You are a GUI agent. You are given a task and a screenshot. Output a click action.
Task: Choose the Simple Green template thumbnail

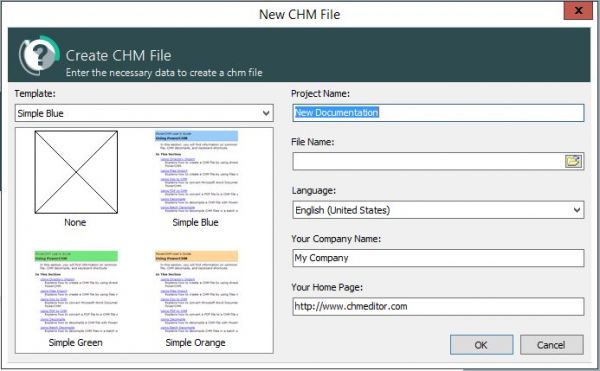pyautogui.click(x=76, y=292)
